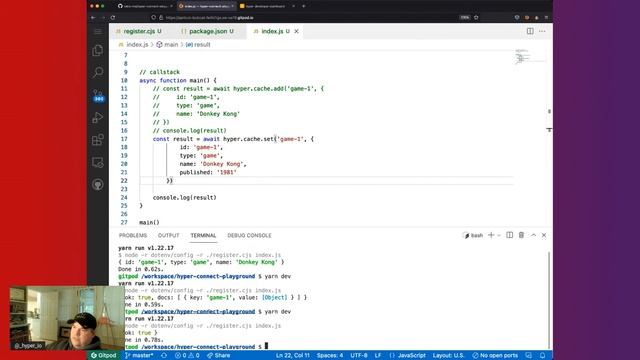Open the Source Control view
This screenshot has height=360, width=640.
tap(98, 95)
